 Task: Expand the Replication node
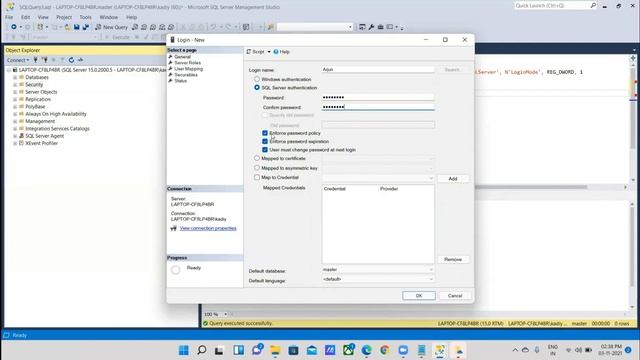coord(15,99)
